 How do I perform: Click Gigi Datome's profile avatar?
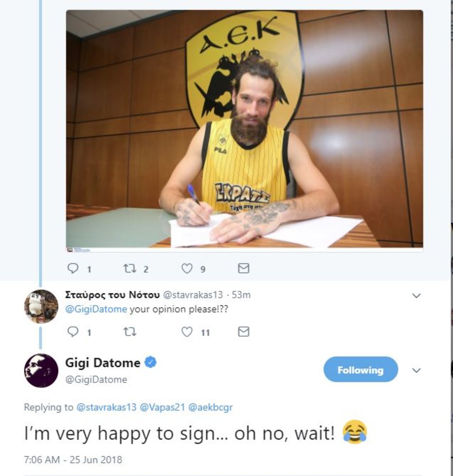point(41,370)
